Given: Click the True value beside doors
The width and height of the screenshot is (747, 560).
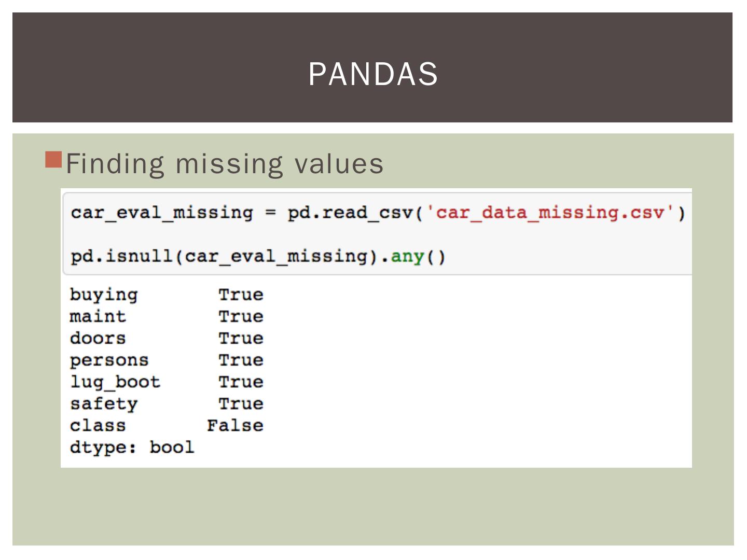Looking at the screenshot, I should 241,338.
